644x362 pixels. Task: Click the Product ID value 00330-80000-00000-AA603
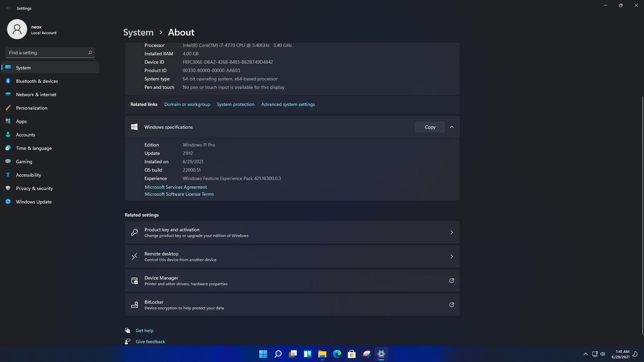coord(211,71)
